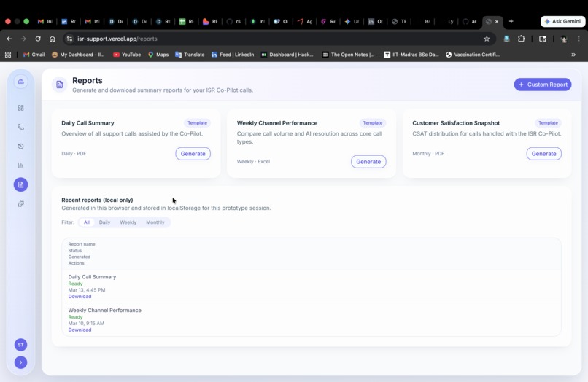The height and width of the screenshot is (382, 588).
Task: Click the blue extension icon beside the bookmark star
Action: click(506, 39)
